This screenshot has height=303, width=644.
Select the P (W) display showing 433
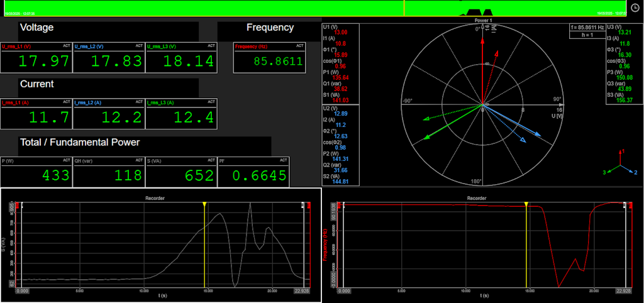tap(36, 172)
